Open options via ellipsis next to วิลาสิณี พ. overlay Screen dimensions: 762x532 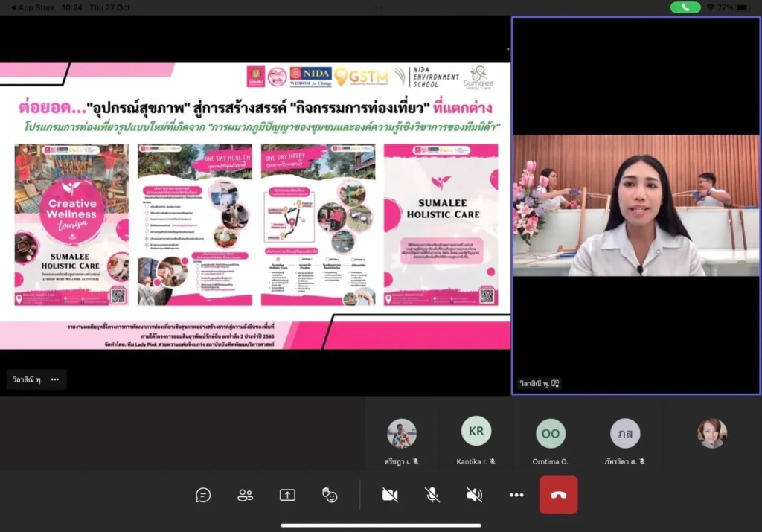point(54,379)
